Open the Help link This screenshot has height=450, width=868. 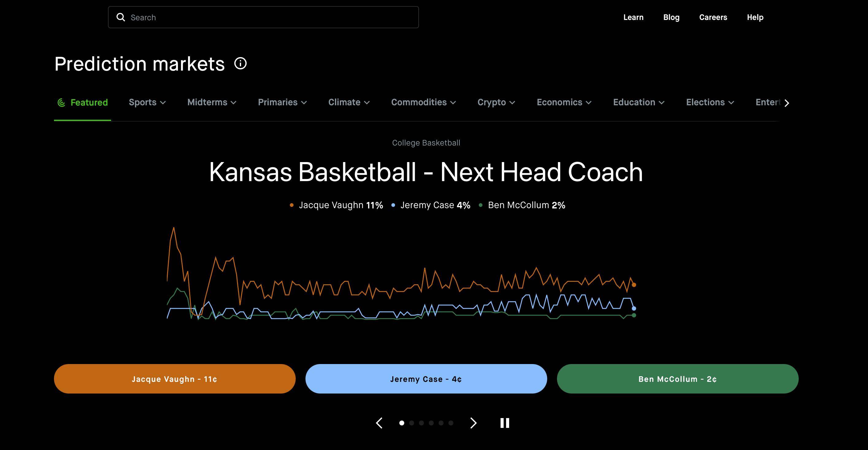[755, 17]
